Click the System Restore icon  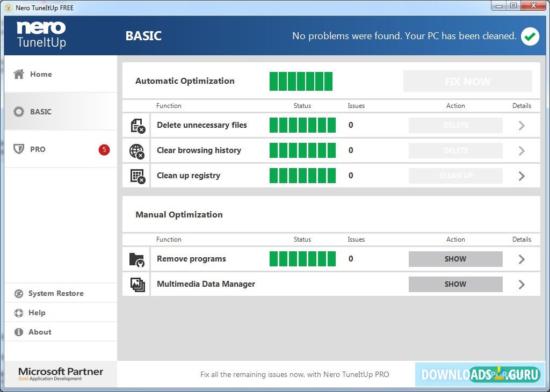click(19, 294)
